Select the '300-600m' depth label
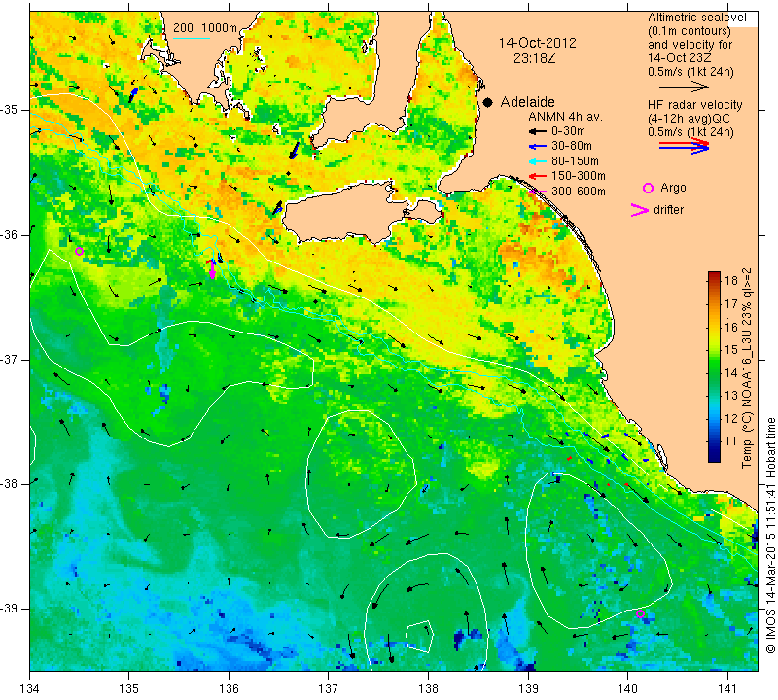The height and width of the screenshot is (700, 778). pyautogui.click(x=579, y=191)
